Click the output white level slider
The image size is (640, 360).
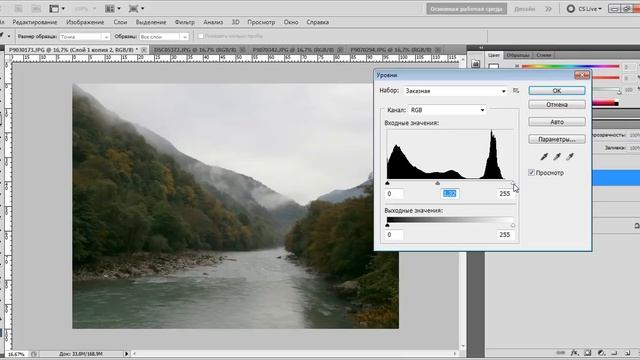[x=513, y=225]
